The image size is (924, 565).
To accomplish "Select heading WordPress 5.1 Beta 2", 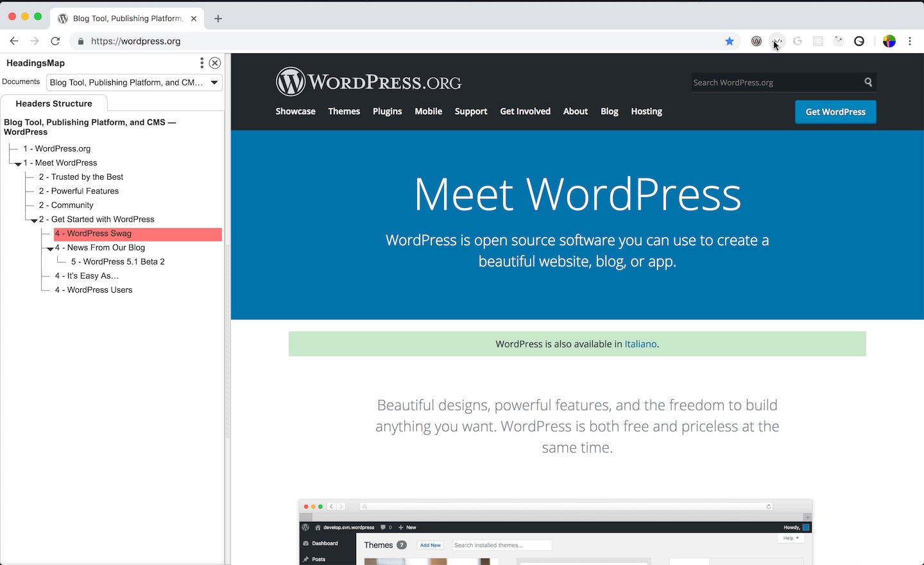I will point(118,261).
